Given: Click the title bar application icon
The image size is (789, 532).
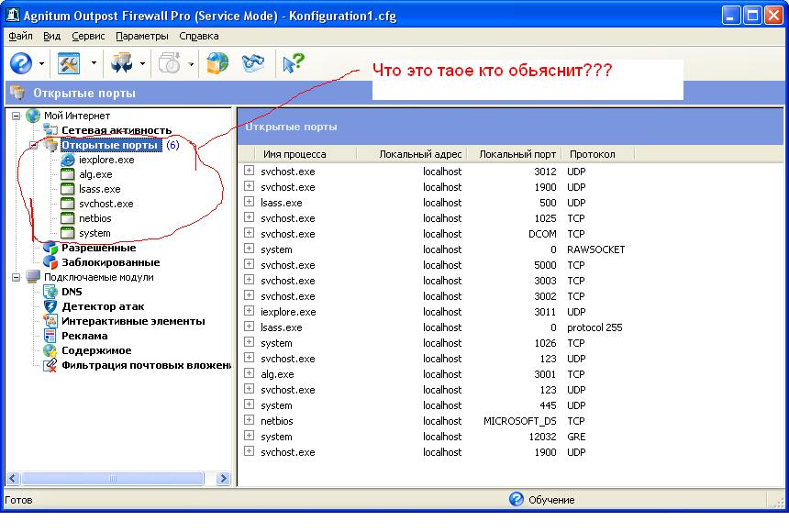Looking at the screenshot, I should pos(12,15).
